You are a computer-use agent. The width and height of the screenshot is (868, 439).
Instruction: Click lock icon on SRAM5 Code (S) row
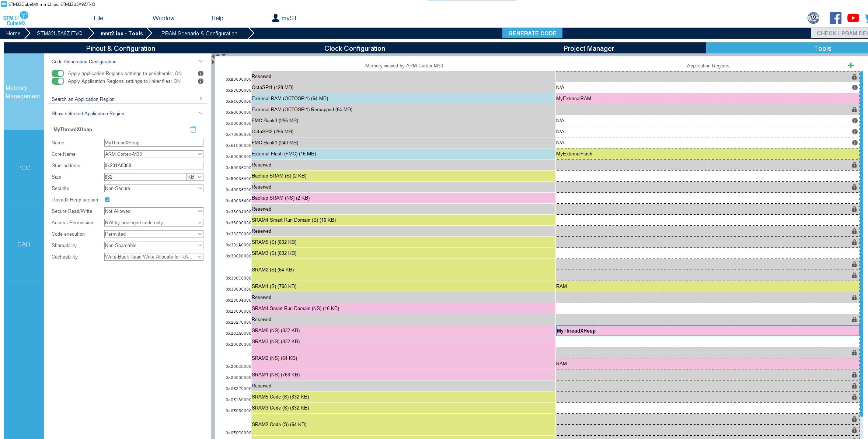pyautogui.click(x=854, y=397)
